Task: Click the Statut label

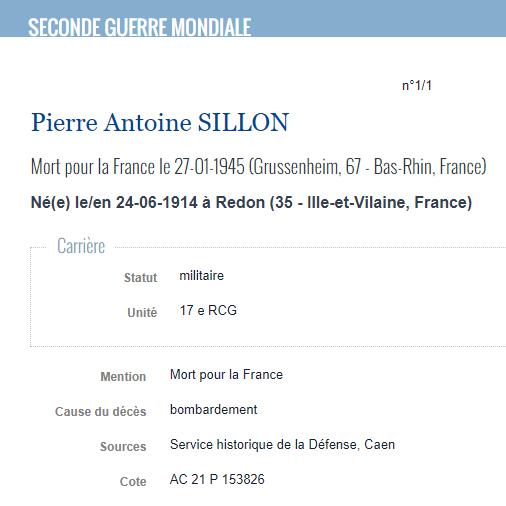Action: [140, 278]
